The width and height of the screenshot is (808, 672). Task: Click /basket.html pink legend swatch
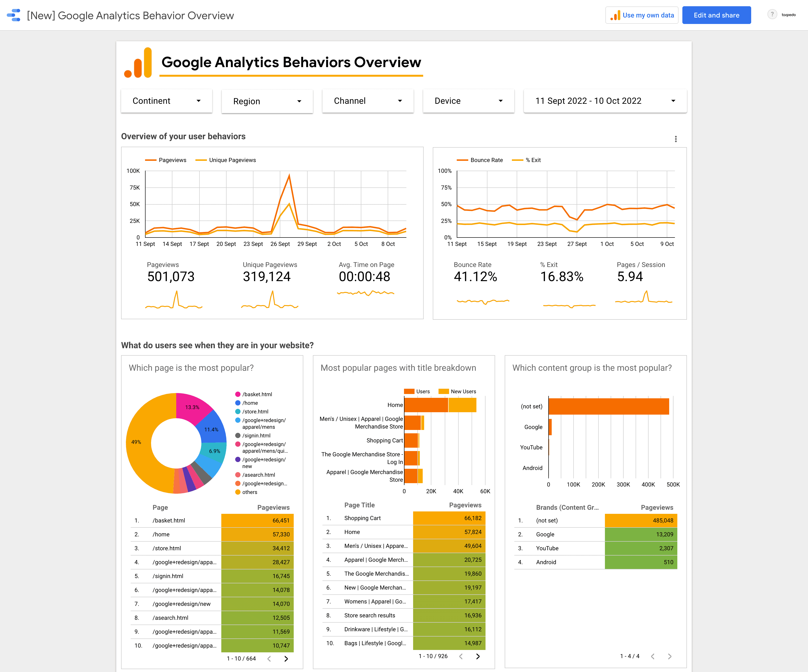coord(238,394)
